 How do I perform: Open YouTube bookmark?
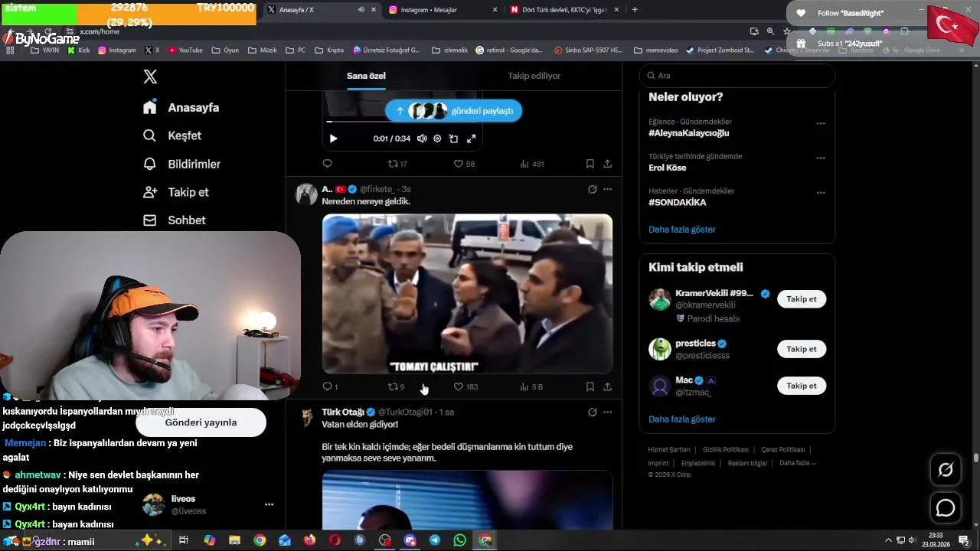click(x=185, y=51)
